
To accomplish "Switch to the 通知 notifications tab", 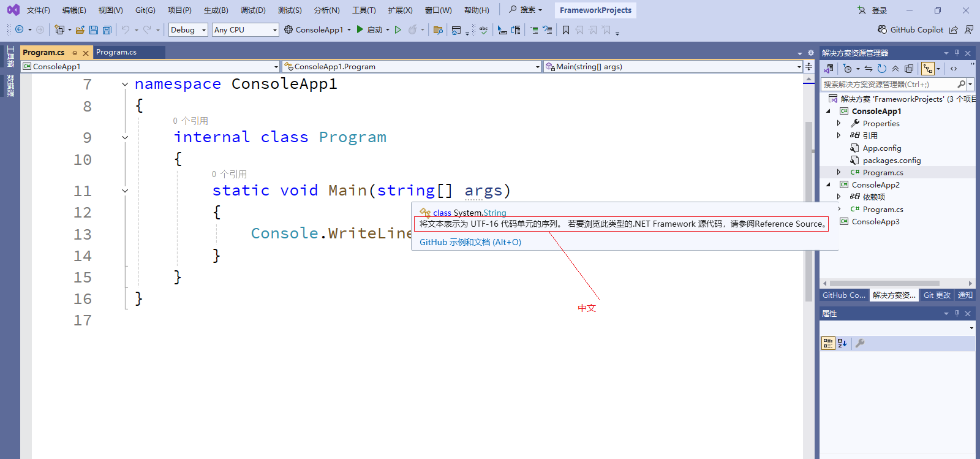I will coord(965,295).
